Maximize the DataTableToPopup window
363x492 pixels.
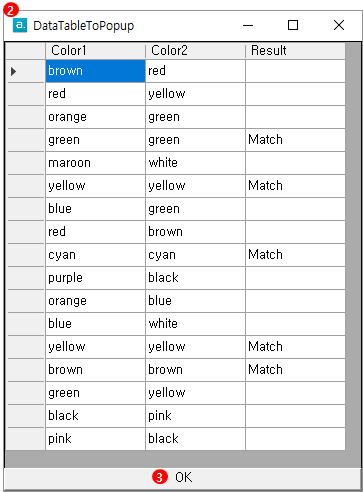tap(293, 25)
